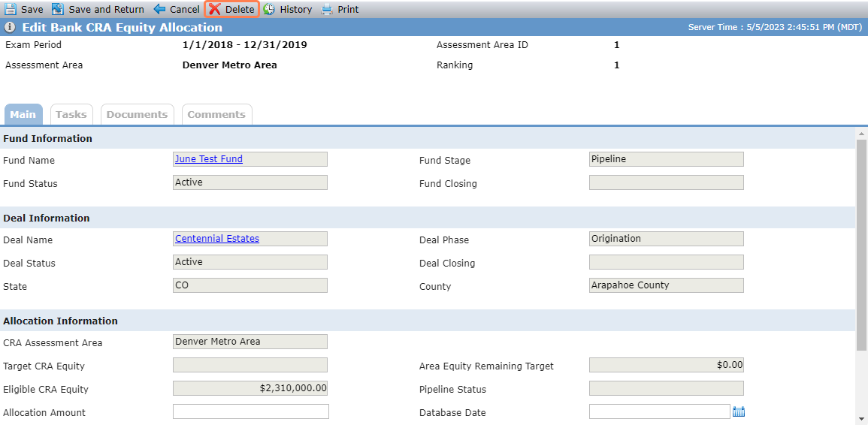Click the Fund Name label
868x425 pixels.
[29, 161]
